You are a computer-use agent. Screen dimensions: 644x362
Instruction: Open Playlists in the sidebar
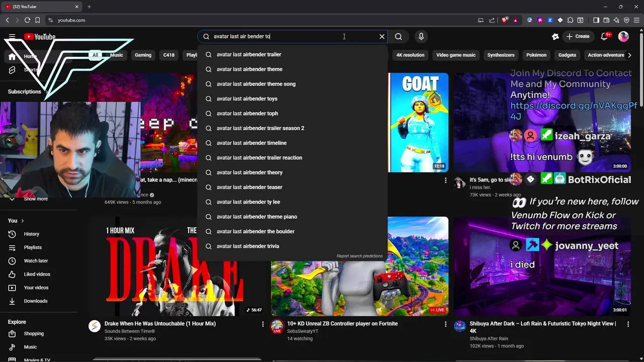pos(33,247)
